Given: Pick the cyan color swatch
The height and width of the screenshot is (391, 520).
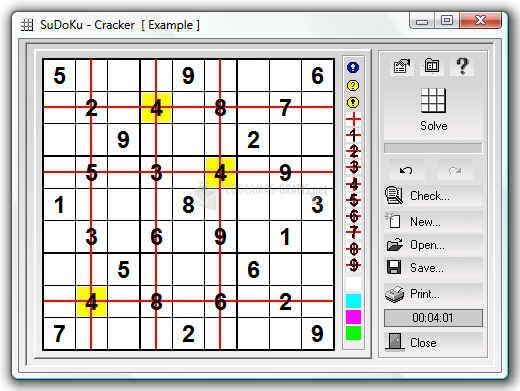Looking at the screenshot, I should (x=353, y=300).
